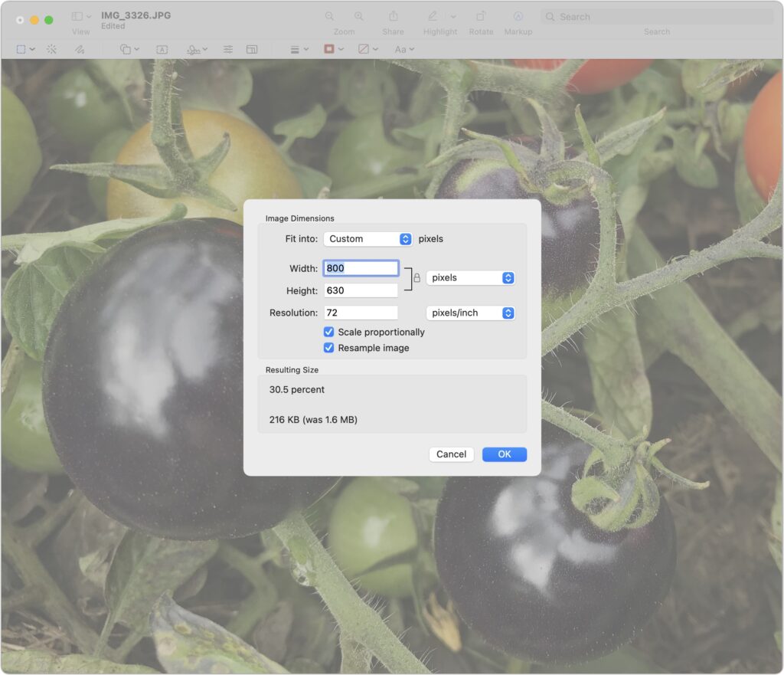This screenshot has height=675, width=784.
Task: Open the pixels unit dropdown
Action: 470,278
